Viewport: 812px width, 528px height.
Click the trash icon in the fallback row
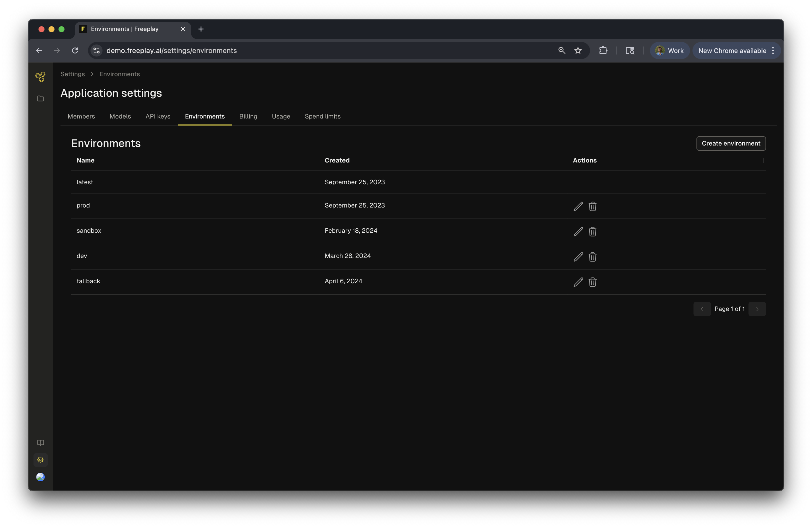click(x=592, y=282)
